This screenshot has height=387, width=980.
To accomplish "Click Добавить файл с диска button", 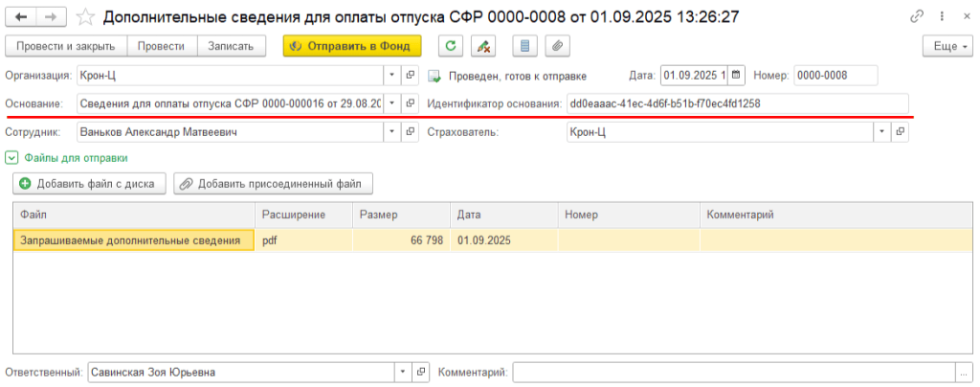I will [x=89, y=184].
